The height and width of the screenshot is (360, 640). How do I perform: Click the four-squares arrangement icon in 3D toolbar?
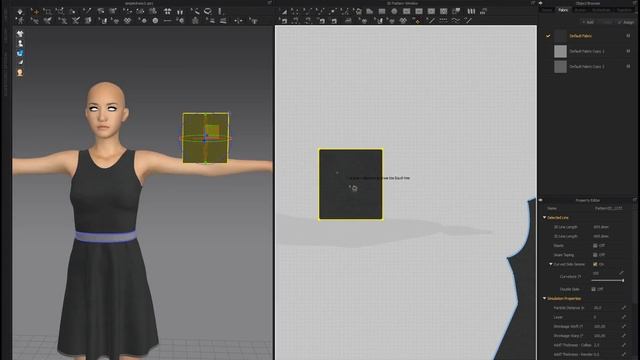click(x=167, y=12)
